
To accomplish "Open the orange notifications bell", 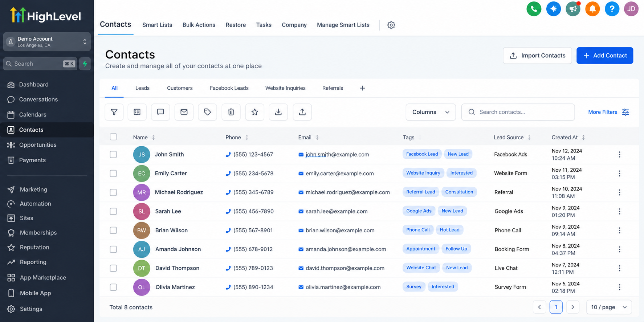I will tap(592, 9).
